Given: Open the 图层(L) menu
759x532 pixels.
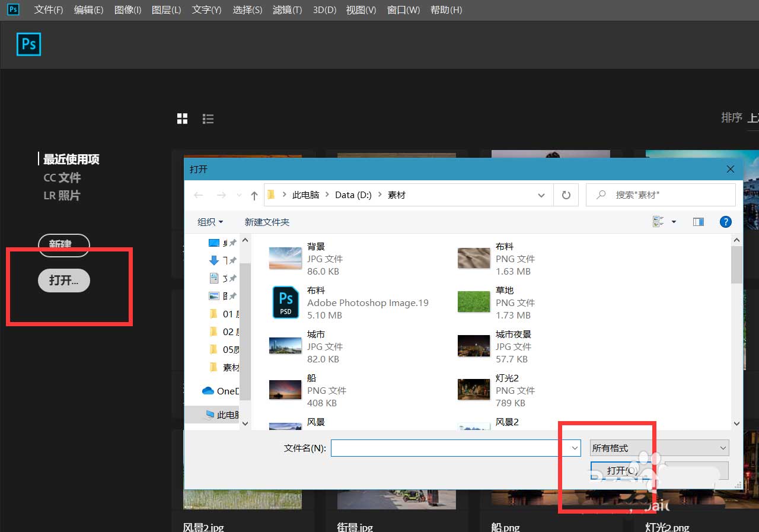Looking at the screenshot, I should pos(167,10).
